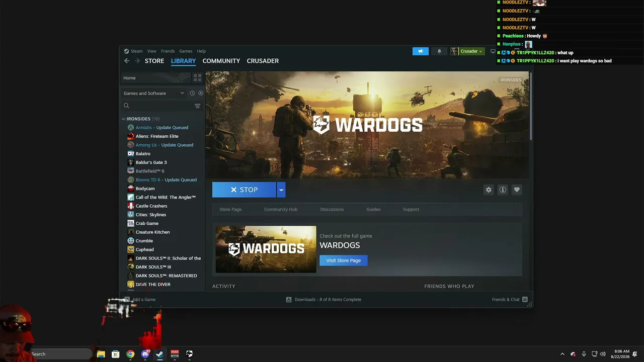Open Google Chrome from the taskbar
This screenshot has width=644, height=362.
pos(130,354)
